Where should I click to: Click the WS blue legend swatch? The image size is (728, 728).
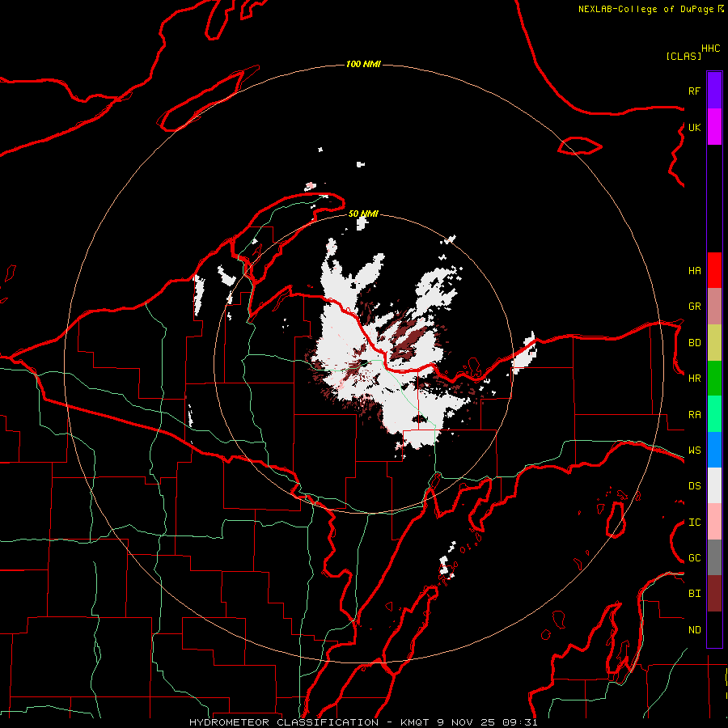tap(714, 450)
